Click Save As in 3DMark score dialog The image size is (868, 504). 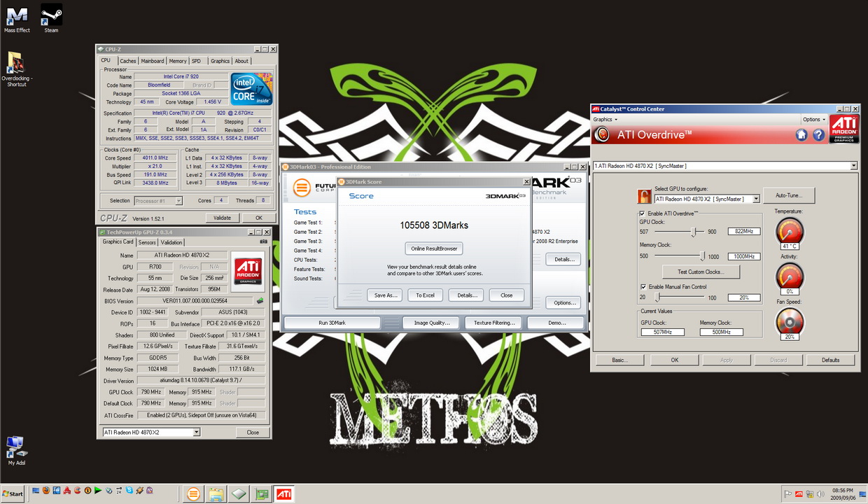click(x=384, y=295)
